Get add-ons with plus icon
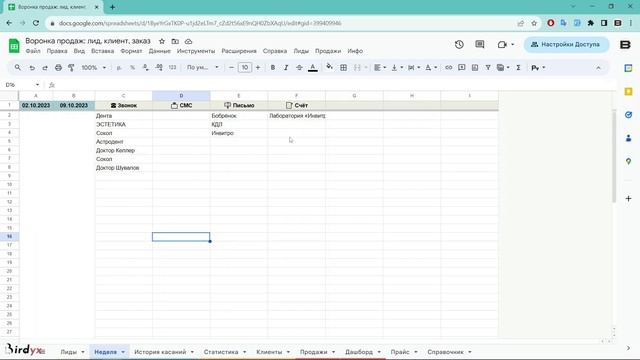This screenshot has width=640, height=360. [629, 198]
